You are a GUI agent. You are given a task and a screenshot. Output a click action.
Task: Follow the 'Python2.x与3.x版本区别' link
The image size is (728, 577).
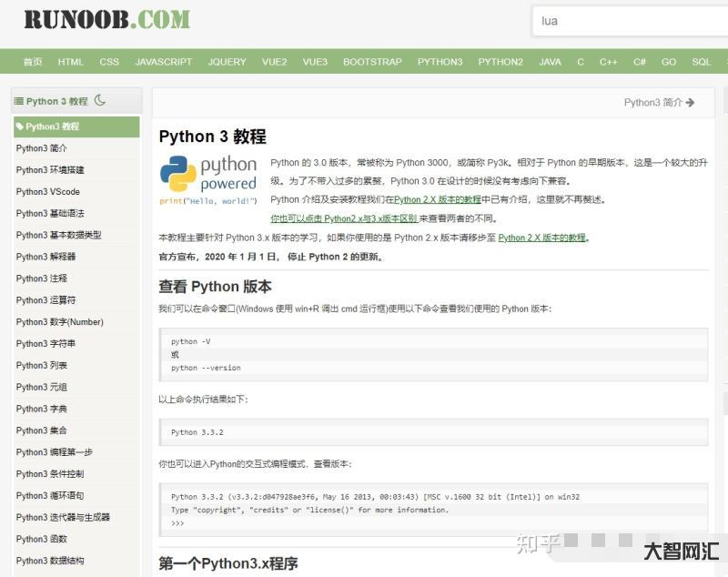[344, 219]
